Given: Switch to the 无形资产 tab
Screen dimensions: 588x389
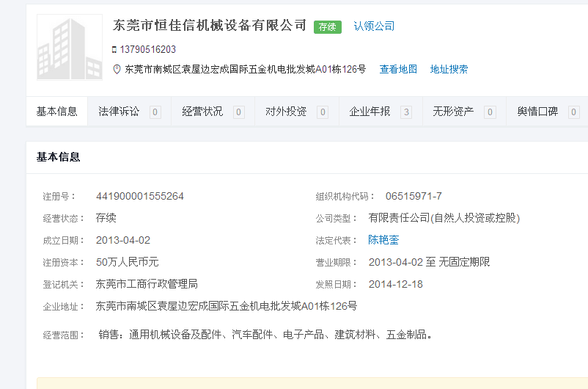Looking at the screenshot, I should pyautogui.click(x=453, y=112).
